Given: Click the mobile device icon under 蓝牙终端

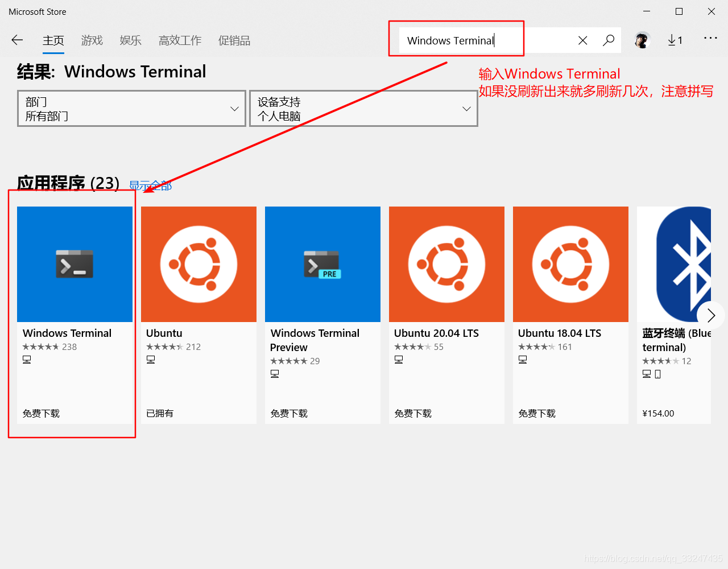Looking at the screenshot, I should tap(658, 374).
